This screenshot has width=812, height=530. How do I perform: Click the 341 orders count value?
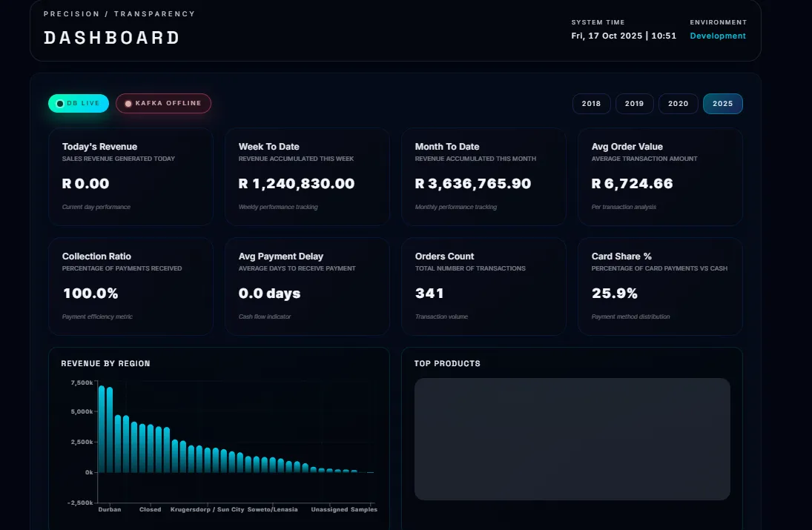click(x=429, y=294)
